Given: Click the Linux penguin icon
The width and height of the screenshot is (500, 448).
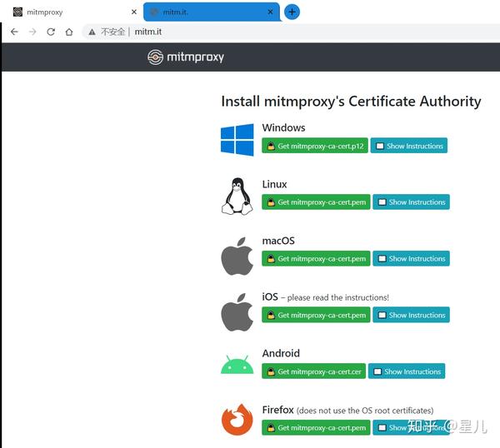Looking at the screenshot, I should pos(237,197).
